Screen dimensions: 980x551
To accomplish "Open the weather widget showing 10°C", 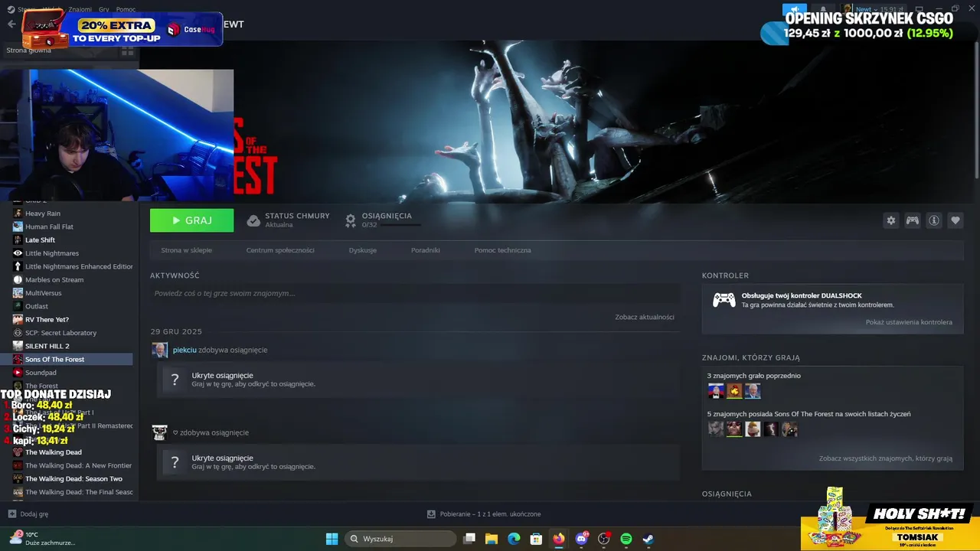I will coord(42,539).
